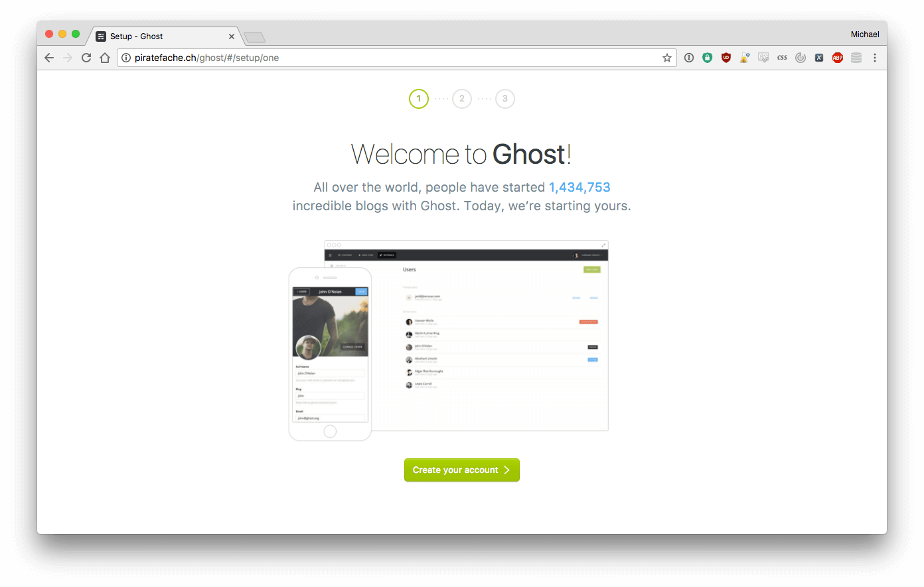The height and width of the screenshot is (587, 924).
Task: Open the dark X extension icon
Action: pos(819,58)
